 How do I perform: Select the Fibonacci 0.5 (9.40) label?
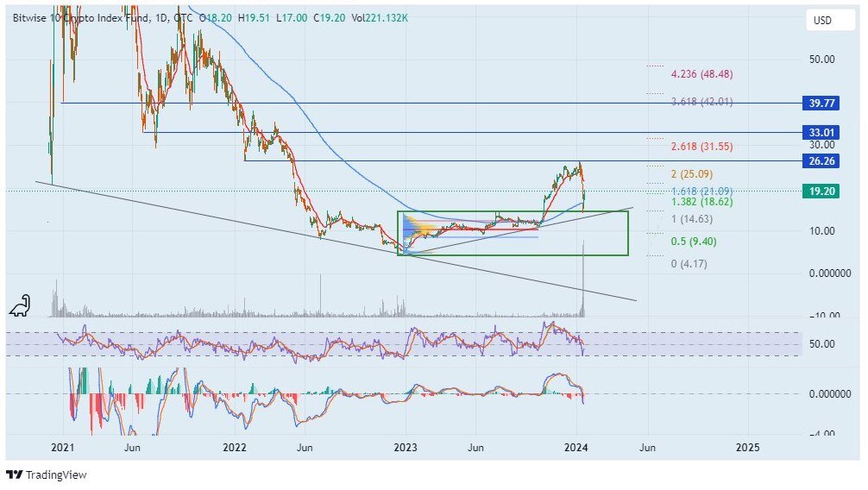pyautogui.click(x=694, y=242)
